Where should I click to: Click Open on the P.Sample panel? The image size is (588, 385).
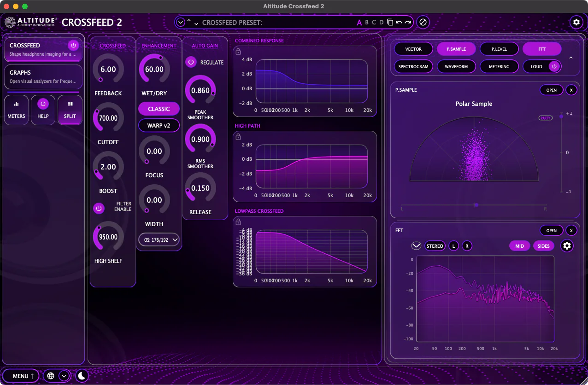pos(552,90)
